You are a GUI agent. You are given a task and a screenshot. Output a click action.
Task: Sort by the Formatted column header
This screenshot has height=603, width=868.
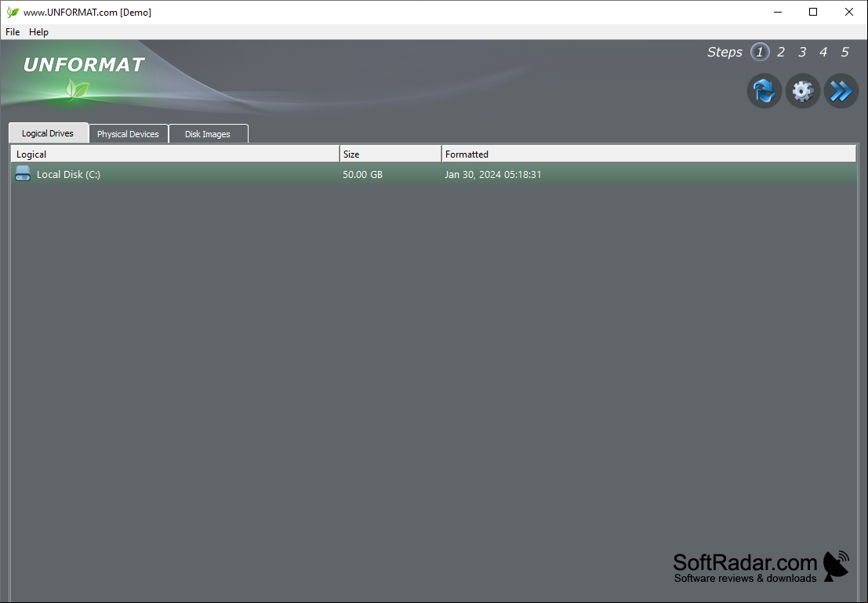(648, 154)
